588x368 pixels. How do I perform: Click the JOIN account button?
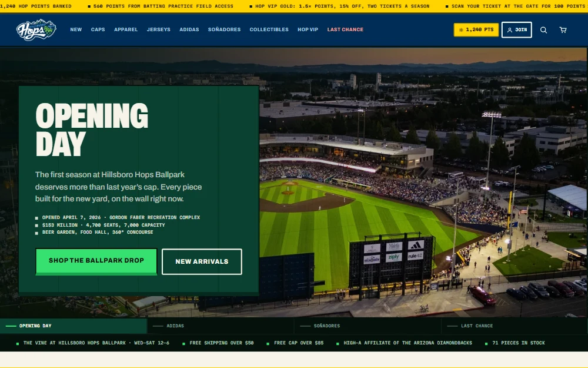pos(517,29)
